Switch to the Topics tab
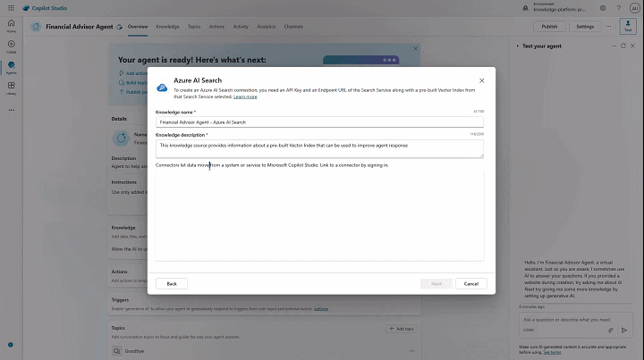This screenshot has height=360, width=644. click(x=194, y=27)
